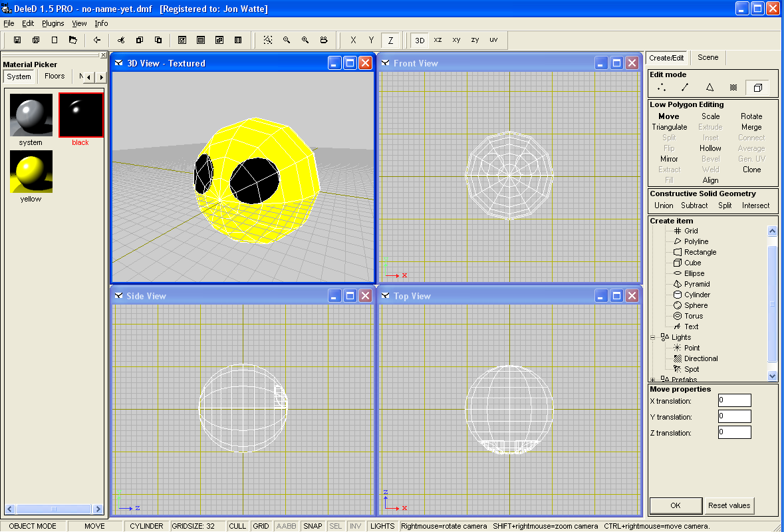
Task: Pick the yellow material swatch
Action: 31,172
